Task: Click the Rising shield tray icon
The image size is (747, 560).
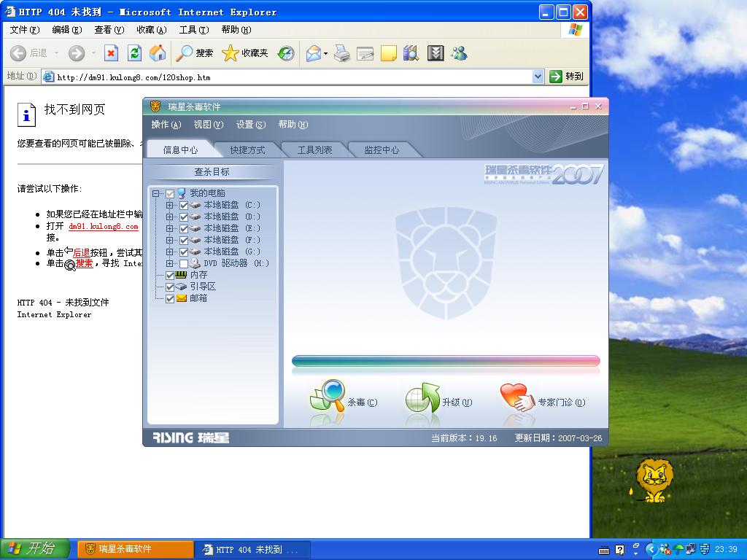Action: [705, 550]
